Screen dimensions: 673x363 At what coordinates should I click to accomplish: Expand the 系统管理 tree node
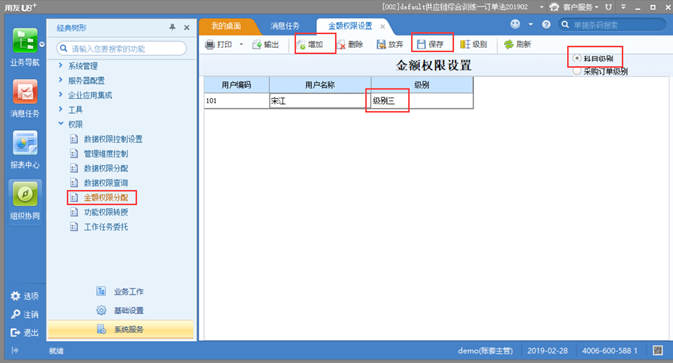(x=61, y=65)
